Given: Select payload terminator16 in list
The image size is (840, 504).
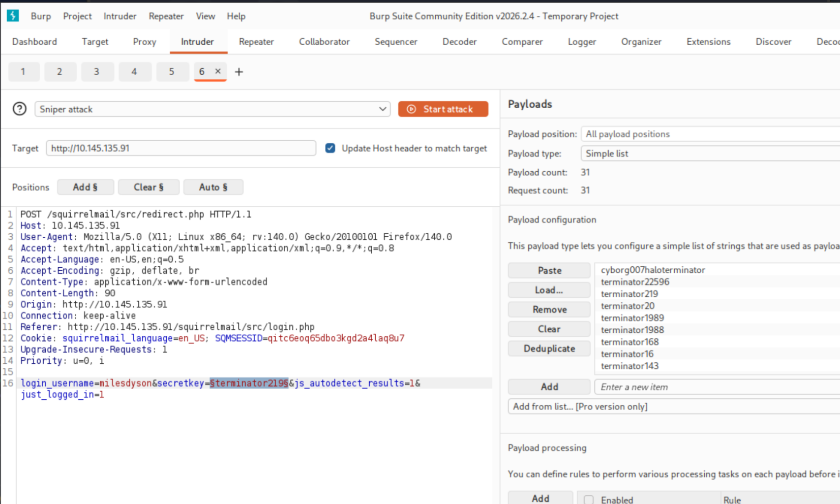Looking at the screenshot, I should click(627, 354).
